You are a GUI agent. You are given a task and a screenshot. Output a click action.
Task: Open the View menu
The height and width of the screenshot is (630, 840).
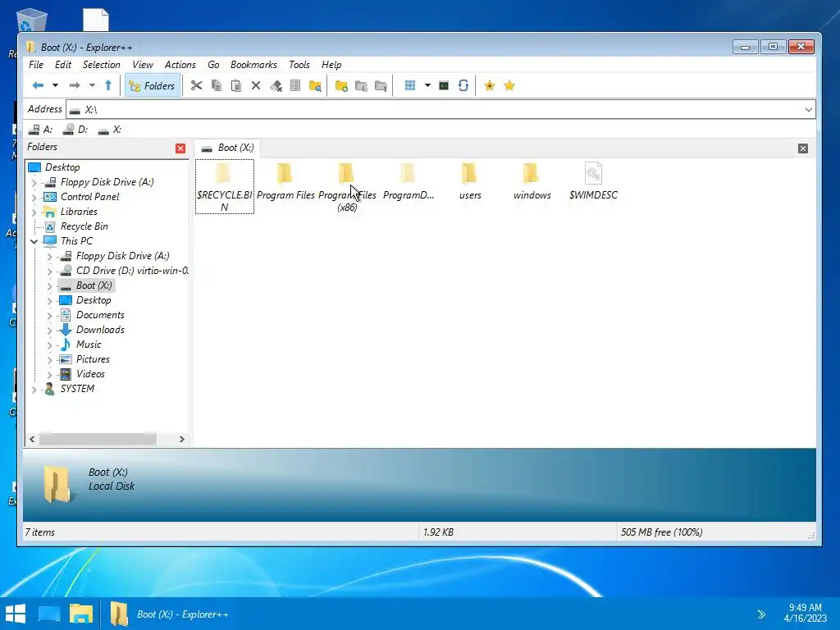(x=143, y=65)
